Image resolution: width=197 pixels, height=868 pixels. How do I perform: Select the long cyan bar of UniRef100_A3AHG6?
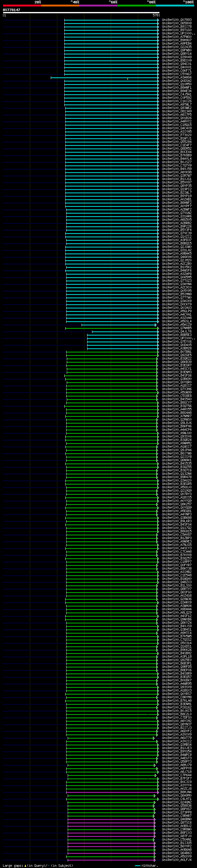coord(105,78)
